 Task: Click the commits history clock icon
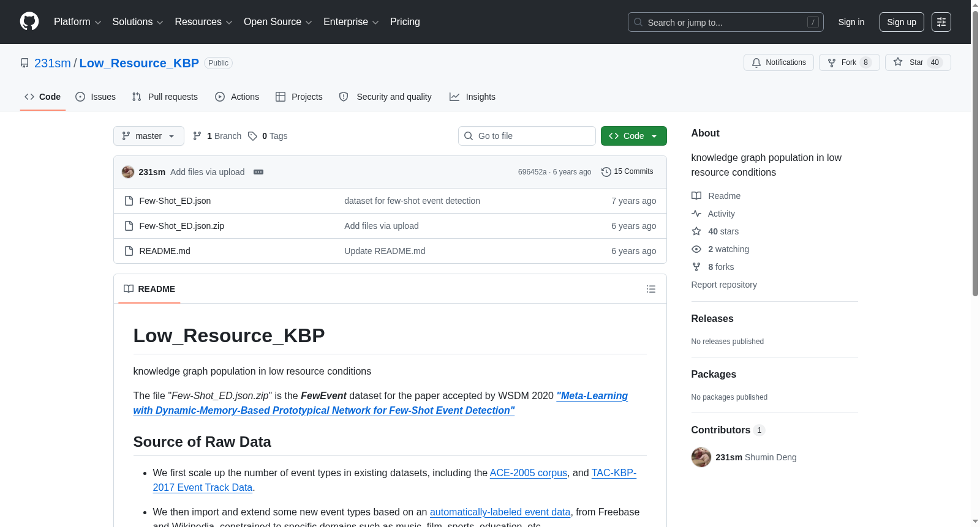tap(606, 172)
